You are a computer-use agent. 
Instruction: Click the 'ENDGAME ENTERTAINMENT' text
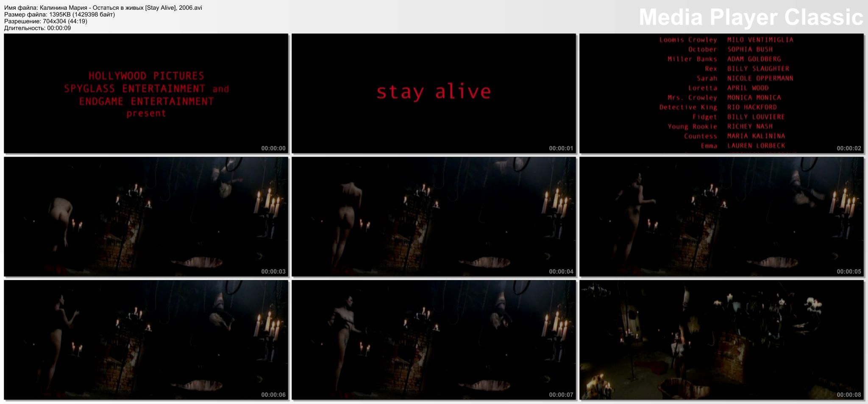tap(146, 101)
